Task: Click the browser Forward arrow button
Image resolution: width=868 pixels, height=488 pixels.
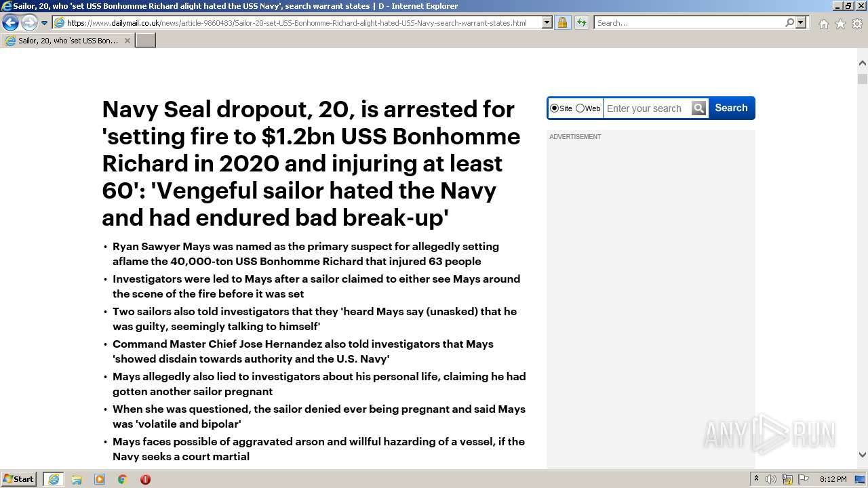Action: click(29, 22)
